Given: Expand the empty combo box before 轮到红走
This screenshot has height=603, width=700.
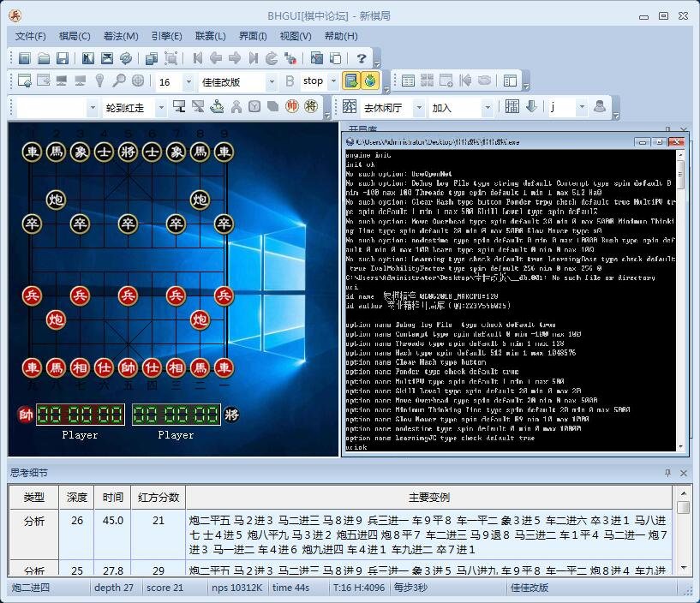Looking at the screenshot, I should tap(93, 108).
